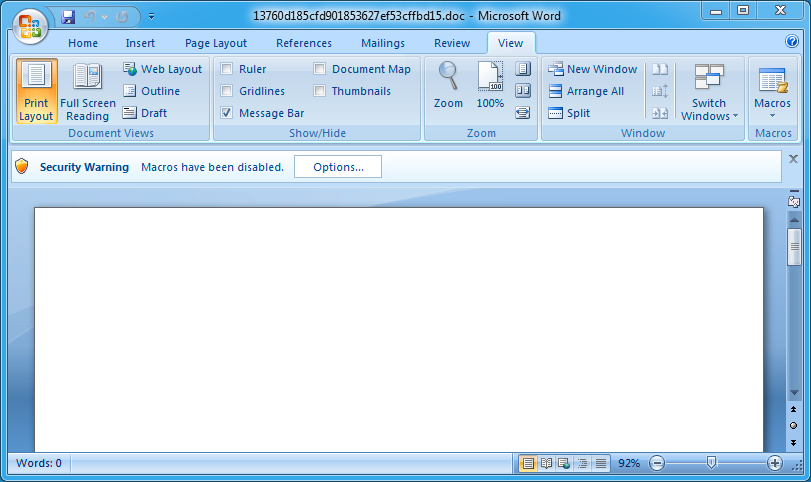
Task: Select Print Layout in status bar
Action: click(528, 463)
